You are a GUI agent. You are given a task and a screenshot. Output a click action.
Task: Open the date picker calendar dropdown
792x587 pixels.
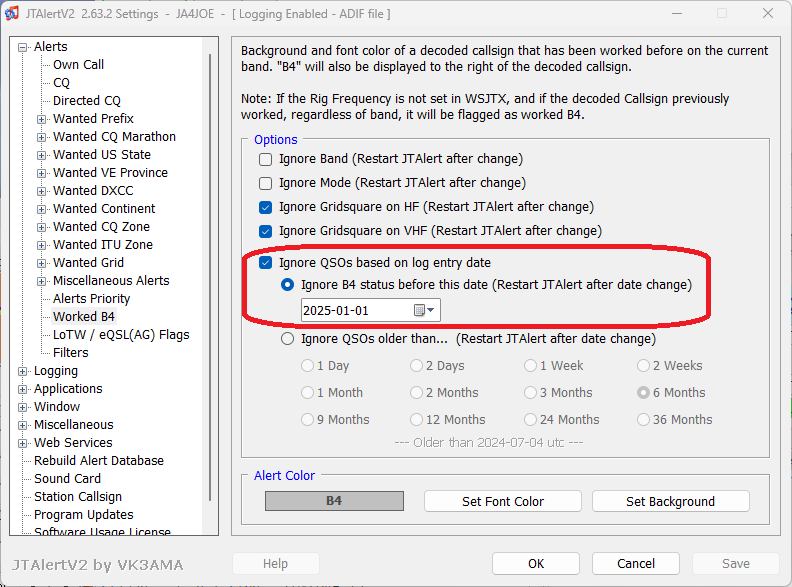(x=424, y=310)
